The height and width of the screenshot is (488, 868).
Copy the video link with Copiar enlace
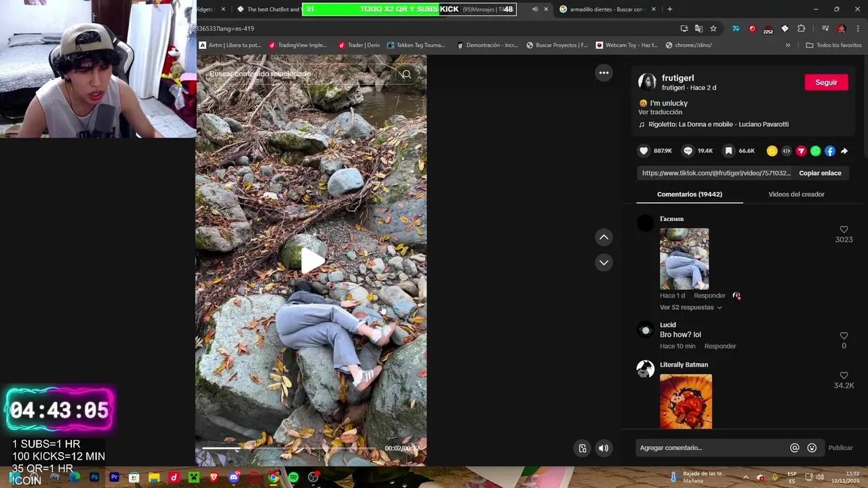[x=820, y=173]
